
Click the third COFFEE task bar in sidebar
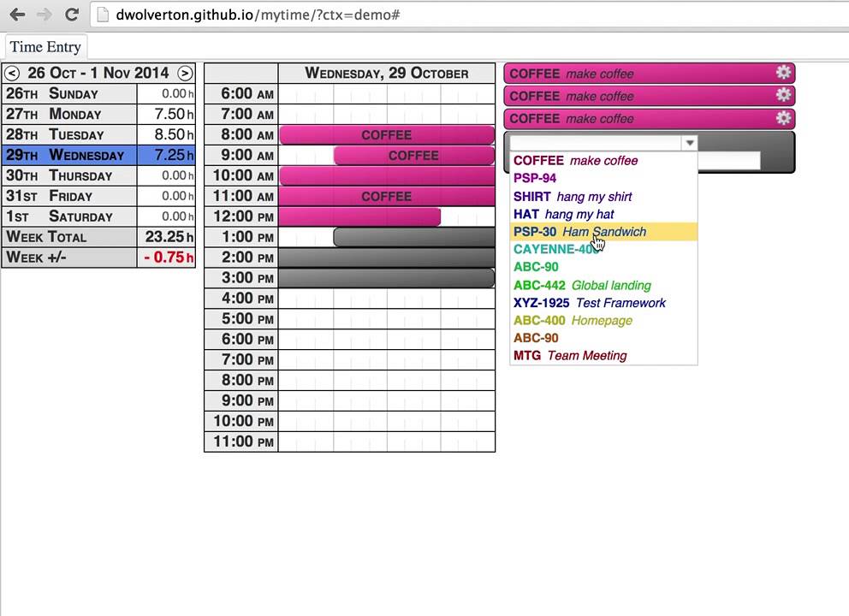[650, 119]
